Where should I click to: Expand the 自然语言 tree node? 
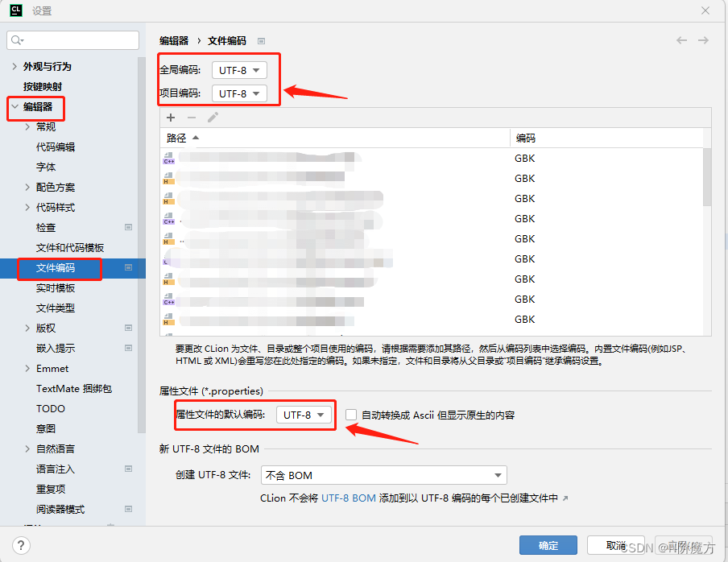(x=27, y=448)
